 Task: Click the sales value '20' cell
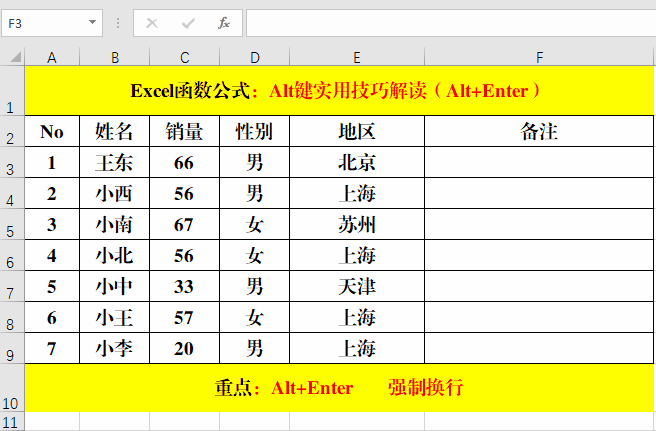coord(184,348)
